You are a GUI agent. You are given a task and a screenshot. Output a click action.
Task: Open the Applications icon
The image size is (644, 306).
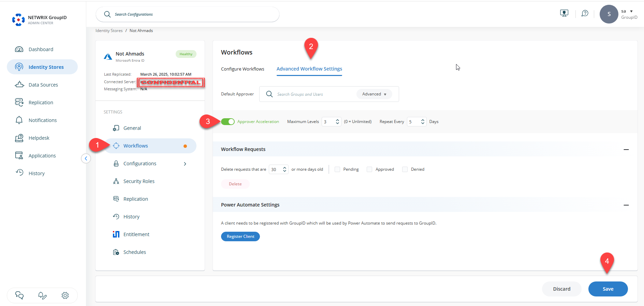[19, 155]
